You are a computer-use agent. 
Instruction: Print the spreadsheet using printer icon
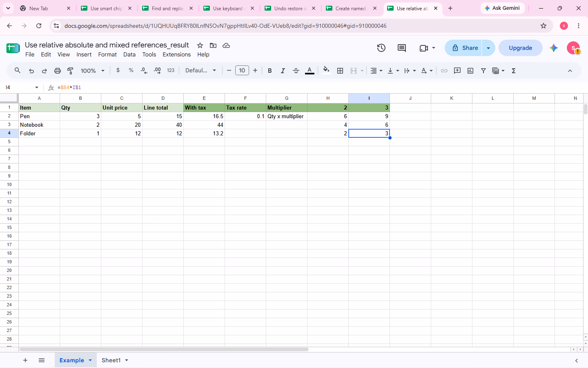(58, 71)
